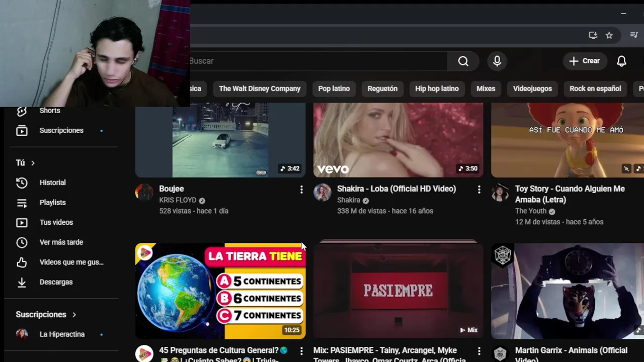Click The Youth channel avatar
Viewport: 644px width, 362px height.
pos(500,193)
